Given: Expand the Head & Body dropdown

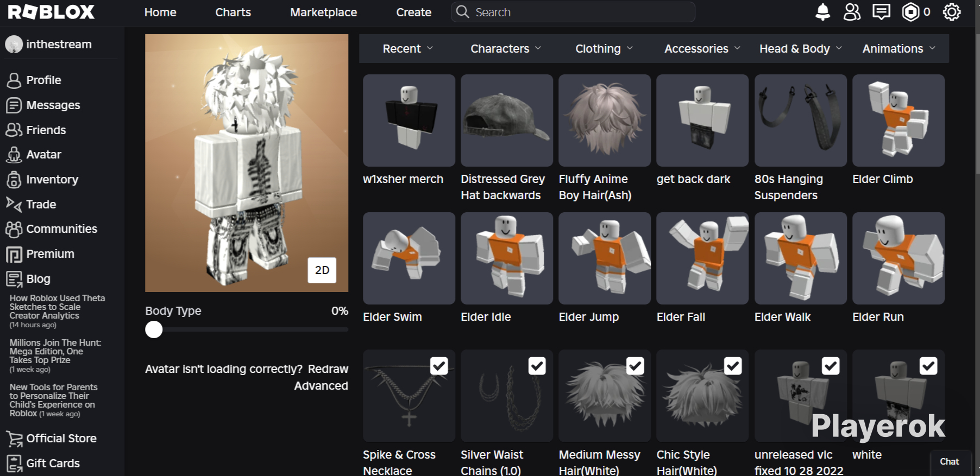Looking at the screenshot, I should point(801,49).
